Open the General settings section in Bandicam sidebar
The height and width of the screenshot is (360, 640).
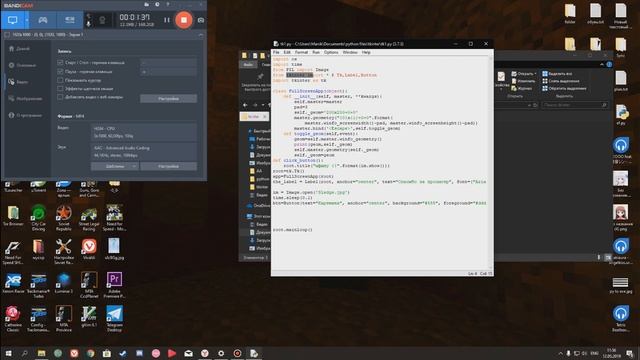[x=22, y=65]
